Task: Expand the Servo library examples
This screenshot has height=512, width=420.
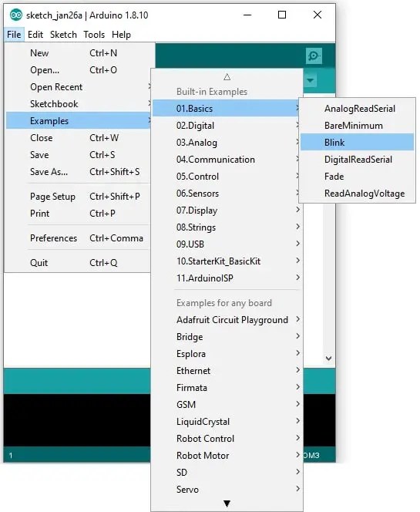Action: [227, 490]
